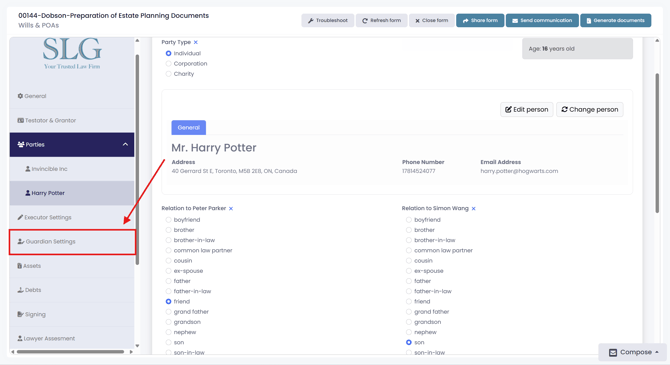Open Guardian Settings
Screen dimensions: 670x365
(72, 242)
